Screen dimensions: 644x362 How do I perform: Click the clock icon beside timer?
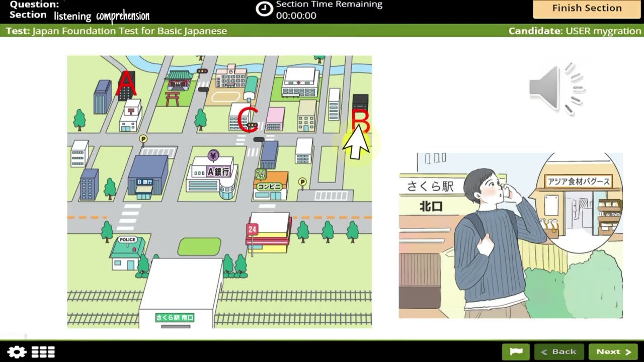(264, 9)
